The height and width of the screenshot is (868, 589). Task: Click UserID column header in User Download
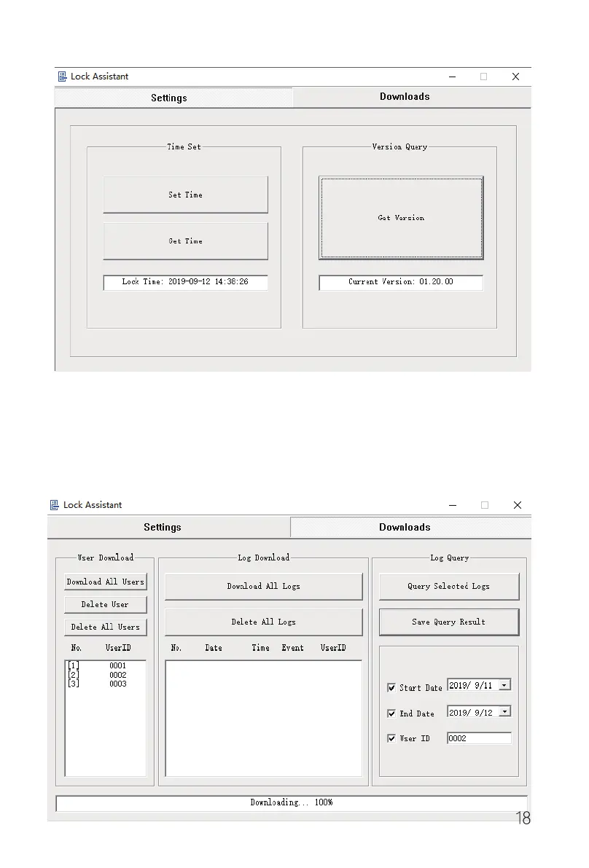(119, 648)
